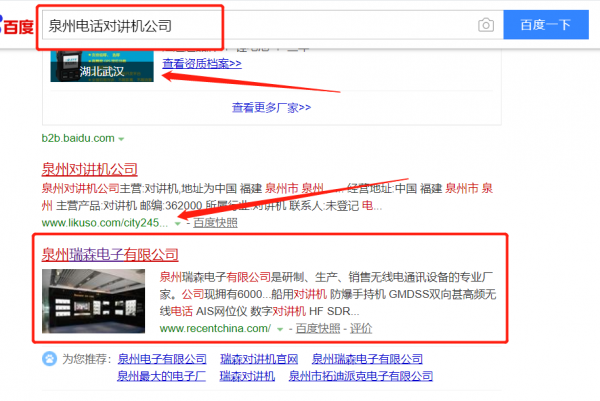Viewport: 600px width, 401px height.
Task: Click the Baidu logo
Action: [16, 25]
